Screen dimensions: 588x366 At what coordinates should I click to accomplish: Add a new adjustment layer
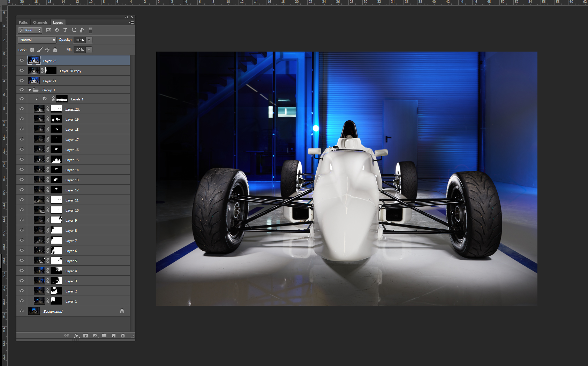pos(95,335)
